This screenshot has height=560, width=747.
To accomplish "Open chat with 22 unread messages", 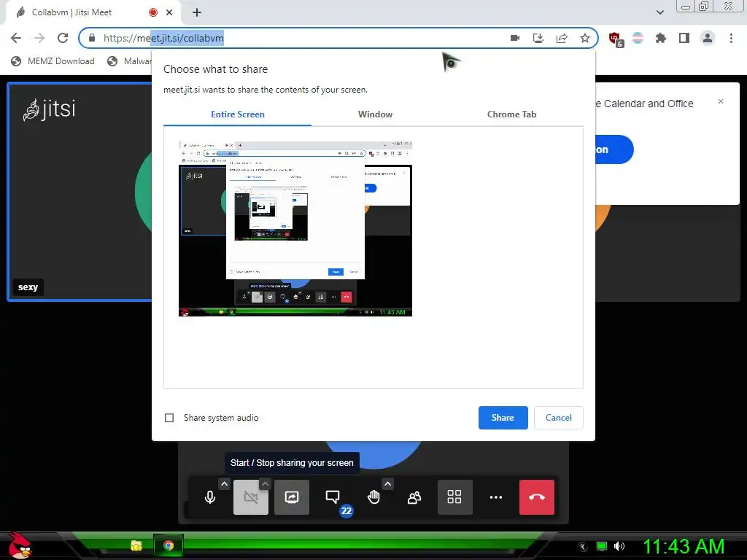I will [x=333, y=497].
